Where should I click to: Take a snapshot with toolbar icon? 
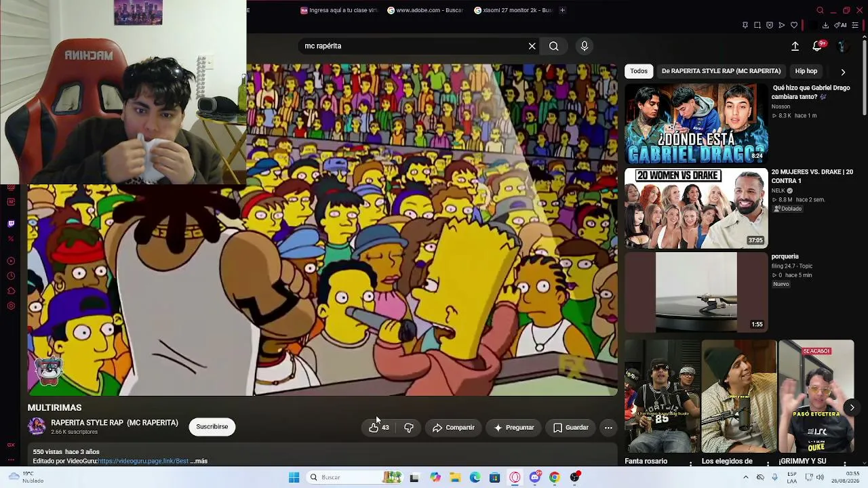tap(757, 25)
